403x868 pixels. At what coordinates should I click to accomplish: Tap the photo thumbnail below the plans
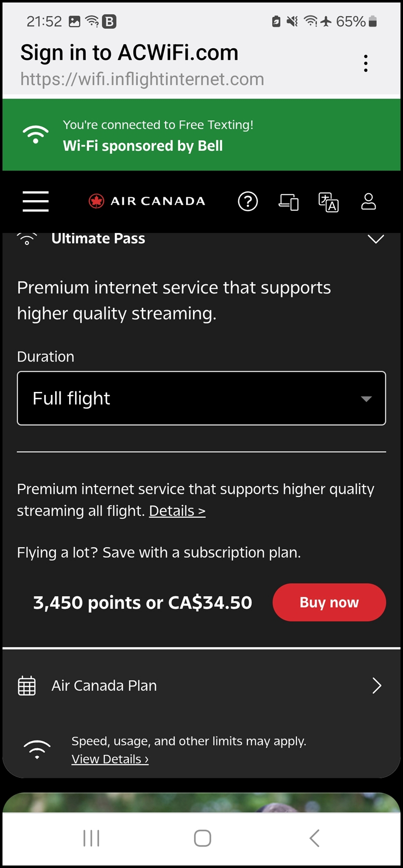(x=201, y=802)
